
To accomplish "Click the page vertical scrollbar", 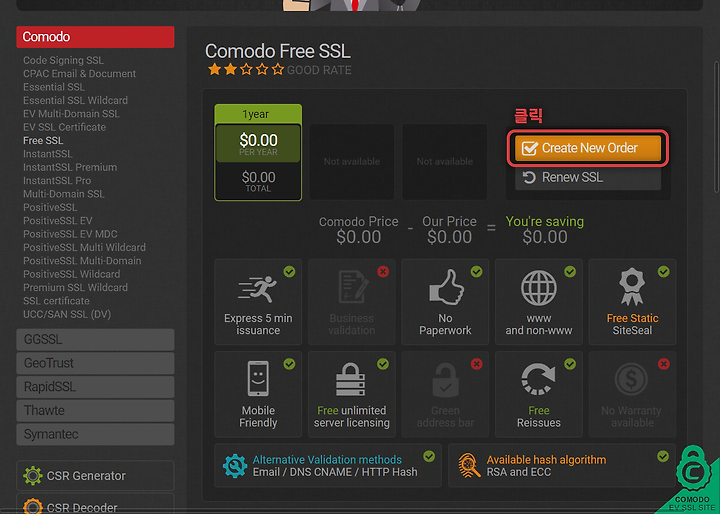I will point(716,127).
